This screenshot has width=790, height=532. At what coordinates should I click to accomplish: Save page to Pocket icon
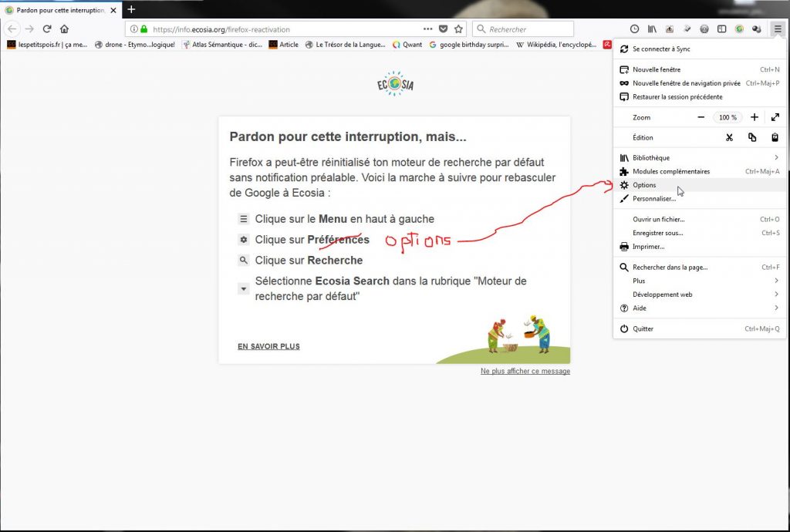[444, 29]
